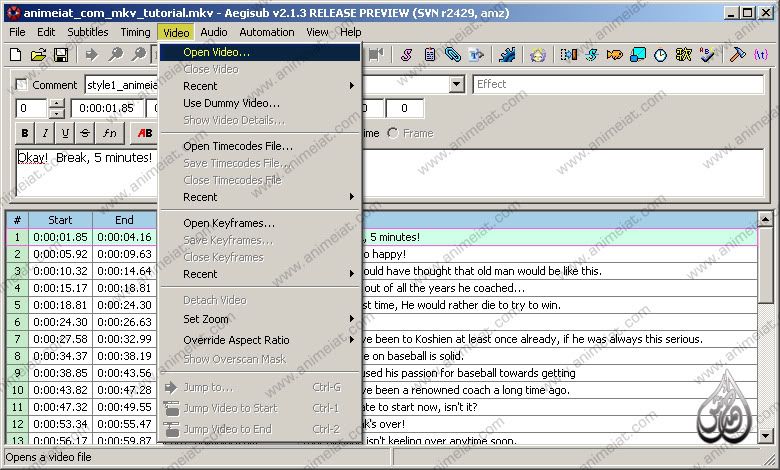The width and height of the screenshot is (780, 470).
Task: Open the Kanji Timer toolbar icon
Action: [x=683, y=55]
